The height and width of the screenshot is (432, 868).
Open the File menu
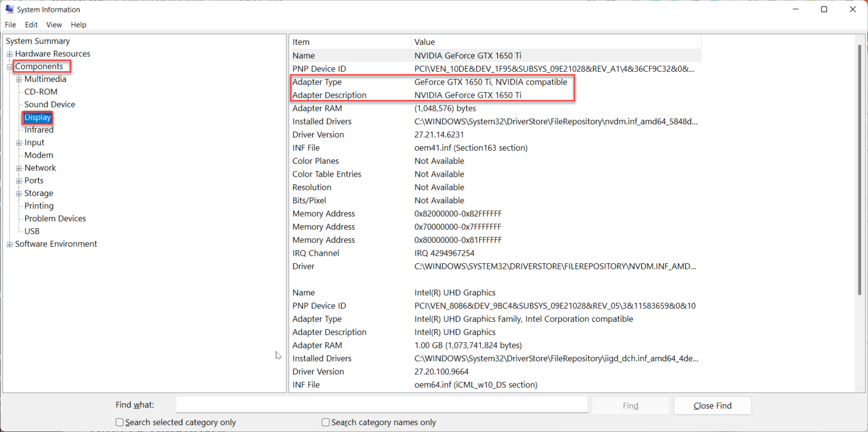pyautogui.click(x=11, y=25)
